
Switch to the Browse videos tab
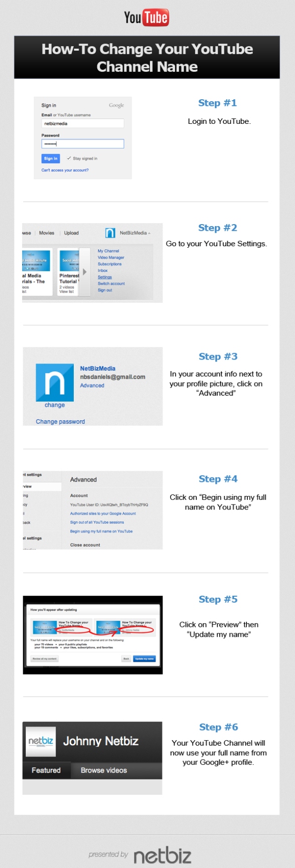(x=104, y=771)
